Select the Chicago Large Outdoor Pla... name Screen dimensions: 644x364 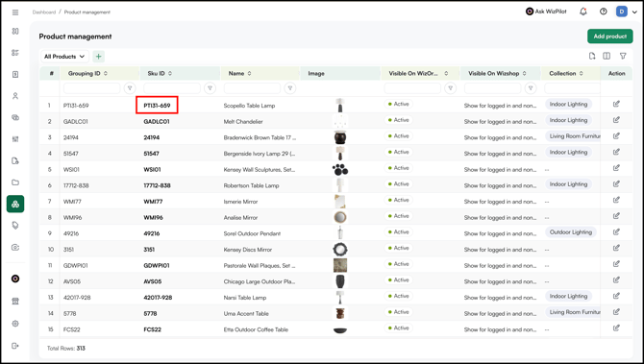[260, 281]
